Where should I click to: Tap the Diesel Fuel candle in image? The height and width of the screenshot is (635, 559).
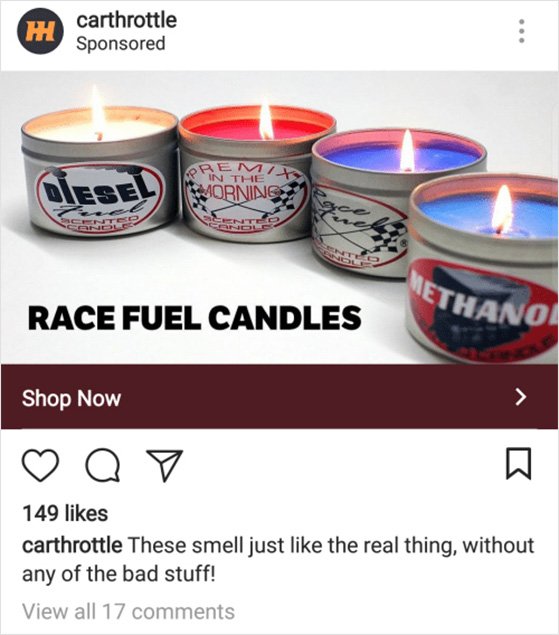(99, 172)
